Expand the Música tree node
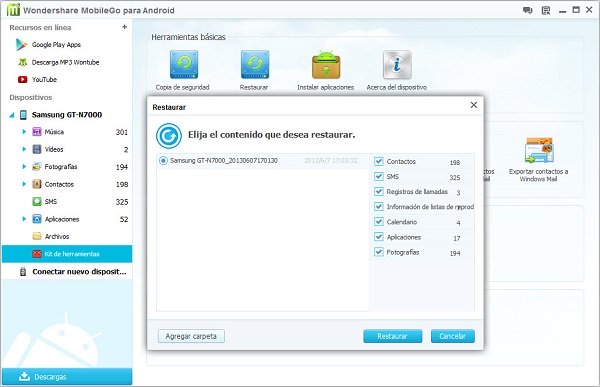The image size is (600, 387). [x=24, y=132]
